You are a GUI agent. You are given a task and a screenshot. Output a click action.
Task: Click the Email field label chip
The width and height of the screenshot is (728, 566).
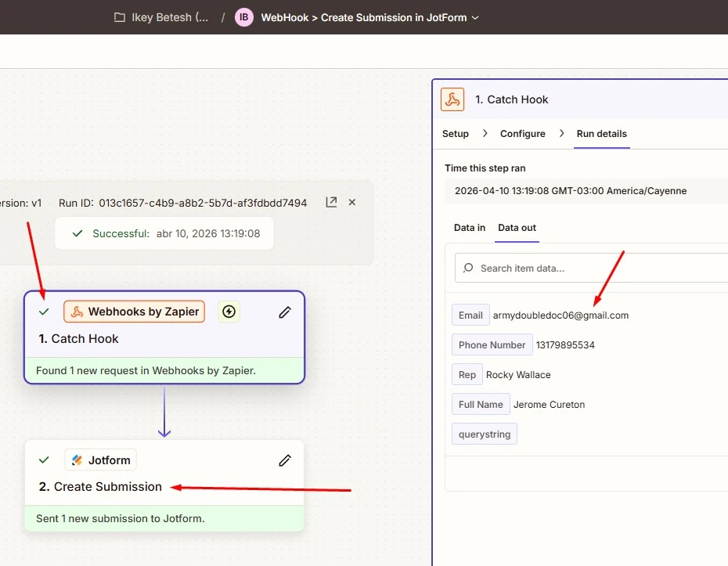click(470, 315)
